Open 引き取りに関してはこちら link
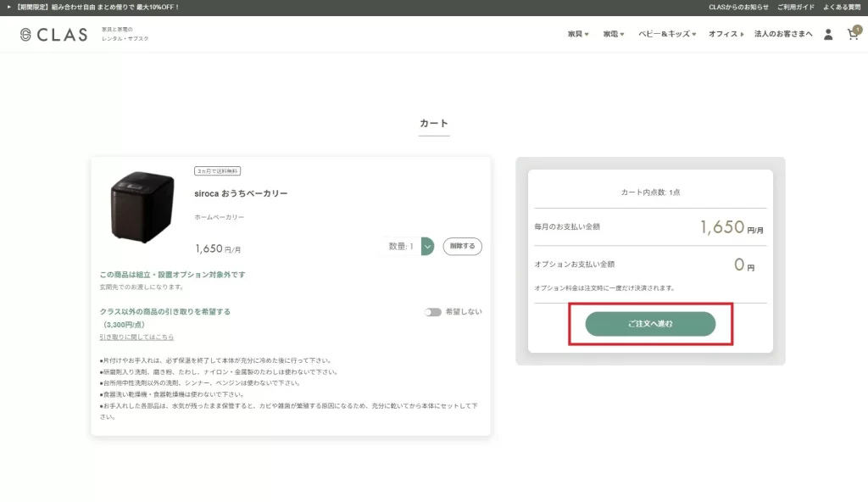The width and height of the screenshot is (868, 502). pyautogui.click(x=136, y=337)
